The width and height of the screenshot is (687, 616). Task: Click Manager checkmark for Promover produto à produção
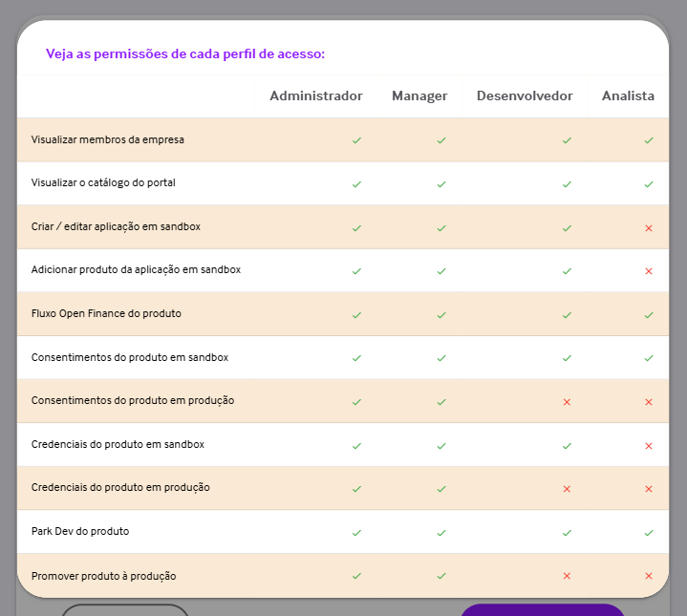[x=441, y=576]
